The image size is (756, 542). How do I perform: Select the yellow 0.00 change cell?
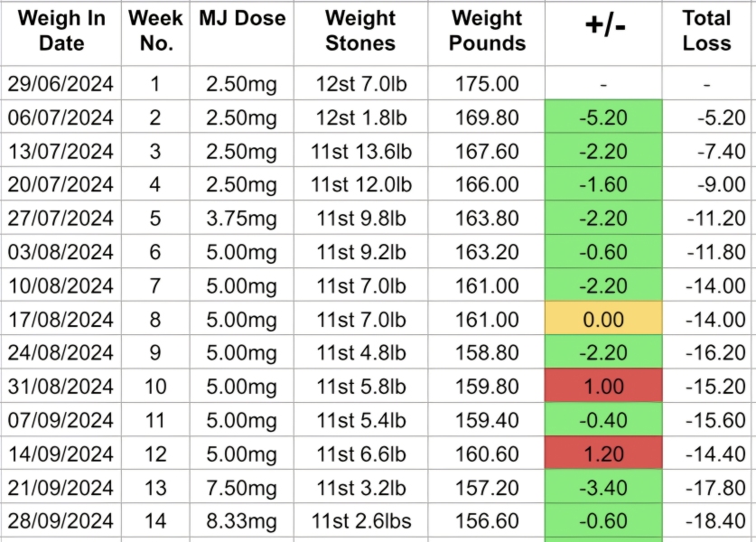(x=603, y=320)
